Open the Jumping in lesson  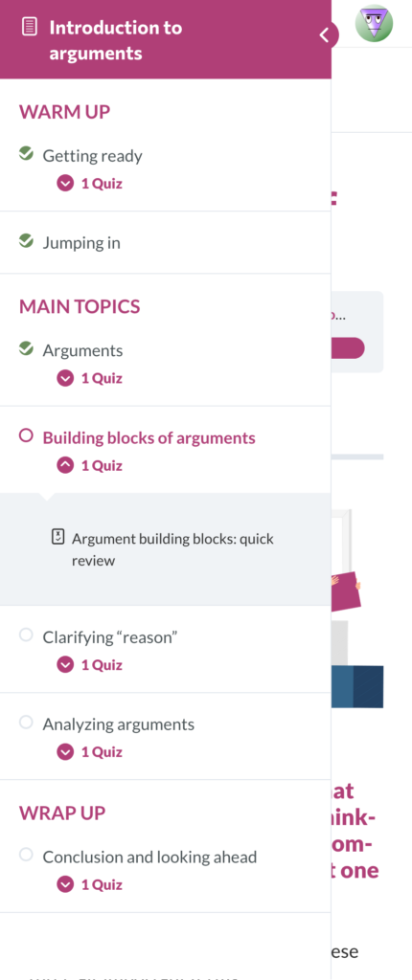click(81, 243)
